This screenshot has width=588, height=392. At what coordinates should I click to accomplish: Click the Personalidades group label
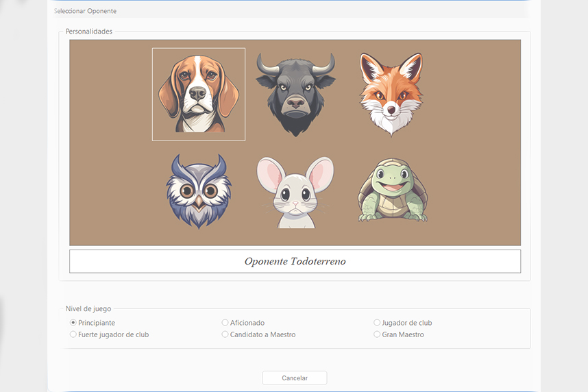point(89,32)
